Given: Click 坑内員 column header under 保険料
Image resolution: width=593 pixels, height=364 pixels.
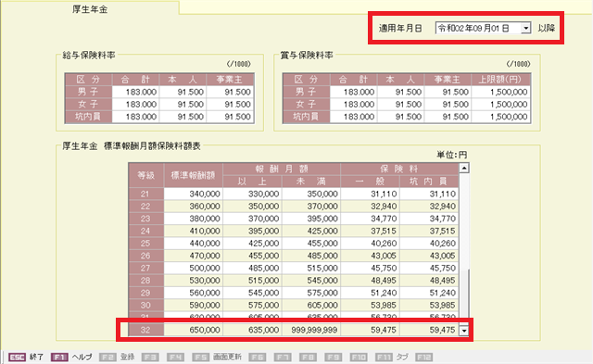Looking at the screenshot, I should [x=429, y=182].
